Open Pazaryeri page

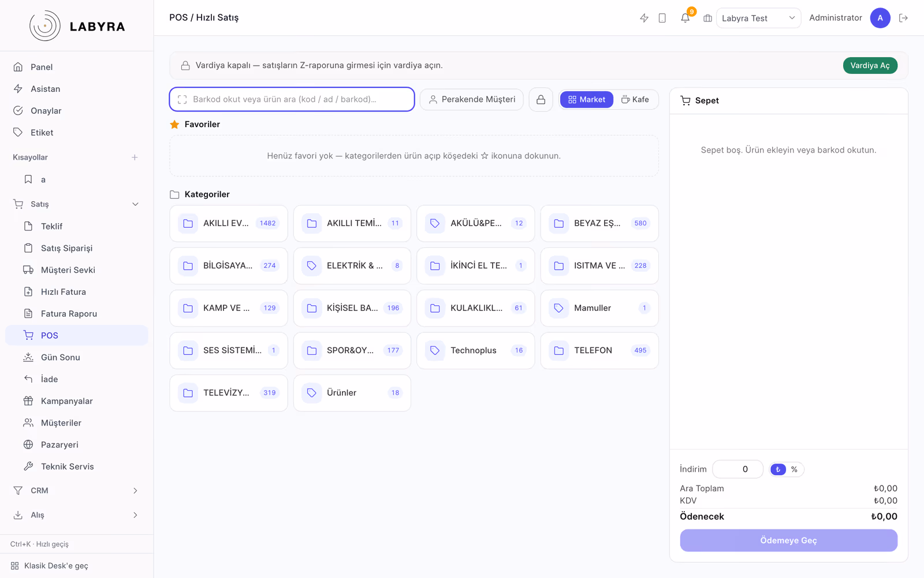pos(77,444)
